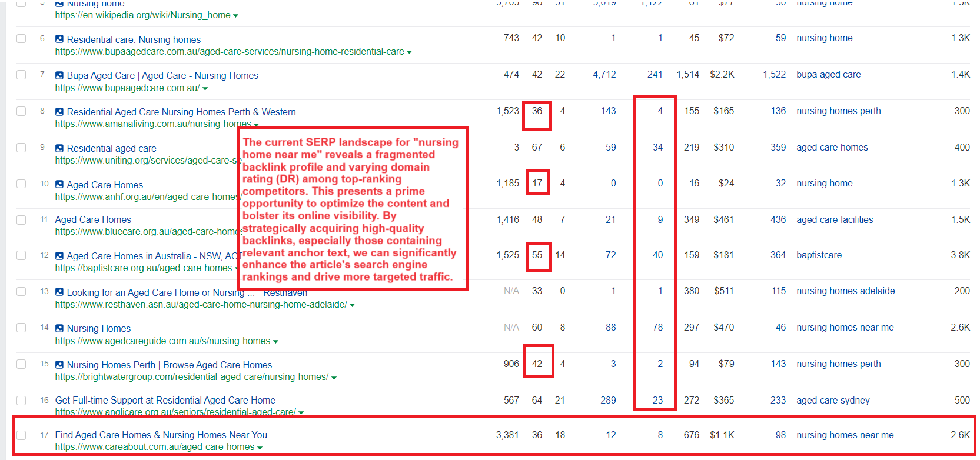Select the checkbox for result 7 Bupa Aged Care

pos(22,75)
